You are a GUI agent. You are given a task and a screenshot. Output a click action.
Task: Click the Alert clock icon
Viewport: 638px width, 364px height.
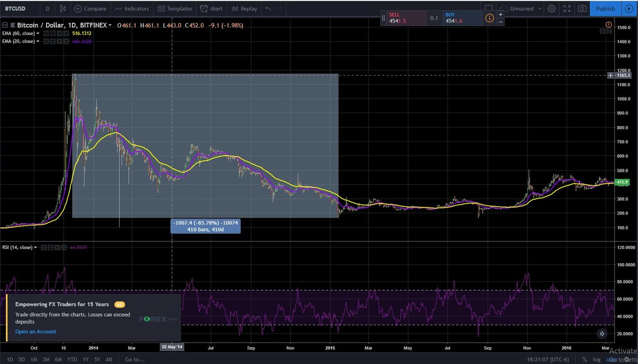coord(204,8)
